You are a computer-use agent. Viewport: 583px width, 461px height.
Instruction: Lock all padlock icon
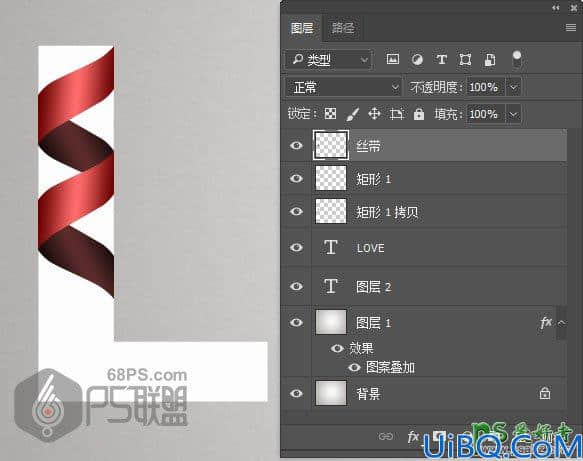pyautogui.click(x=419, y=114)
